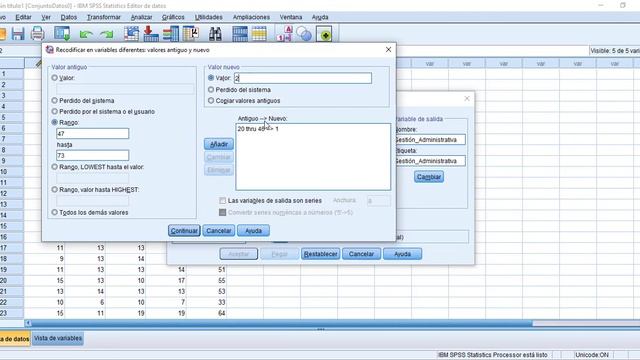Image resolution: width=640 pixels, height=360 pixels.
Task: Click the Etiqueta field in background dialog
Action: coord(430,161)
